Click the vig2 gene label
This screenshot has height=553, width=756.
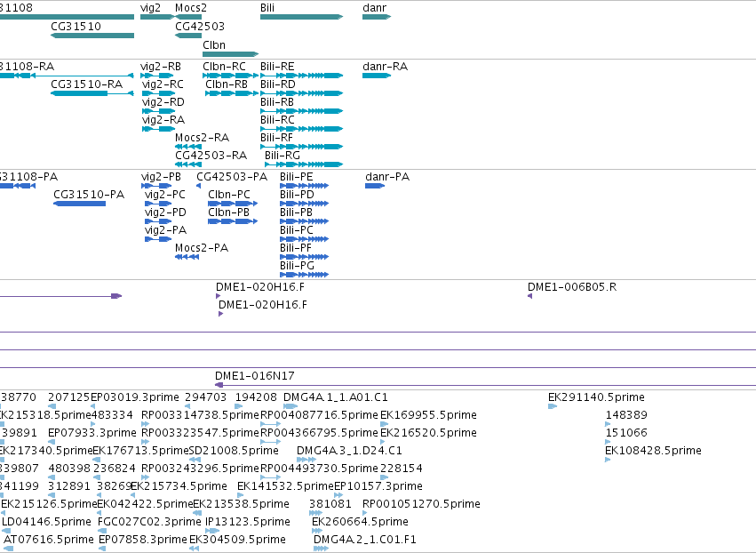(x=150, y=8)
